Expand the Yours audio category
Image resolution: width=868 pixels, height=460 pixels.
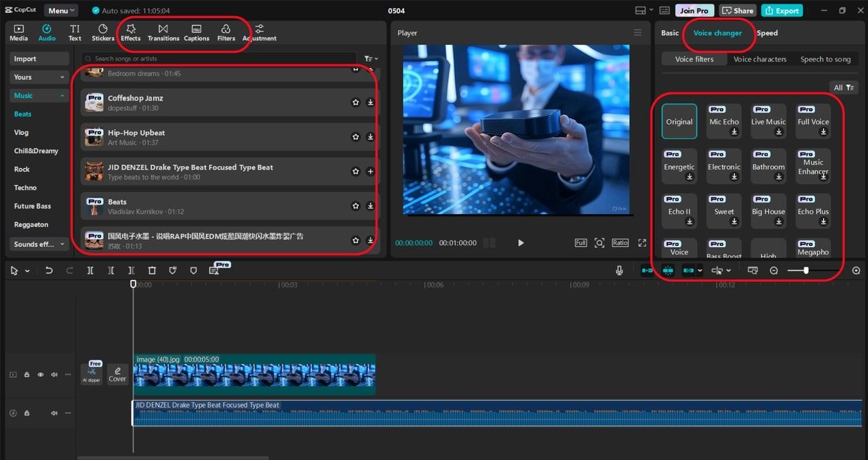tap(41, 77)
